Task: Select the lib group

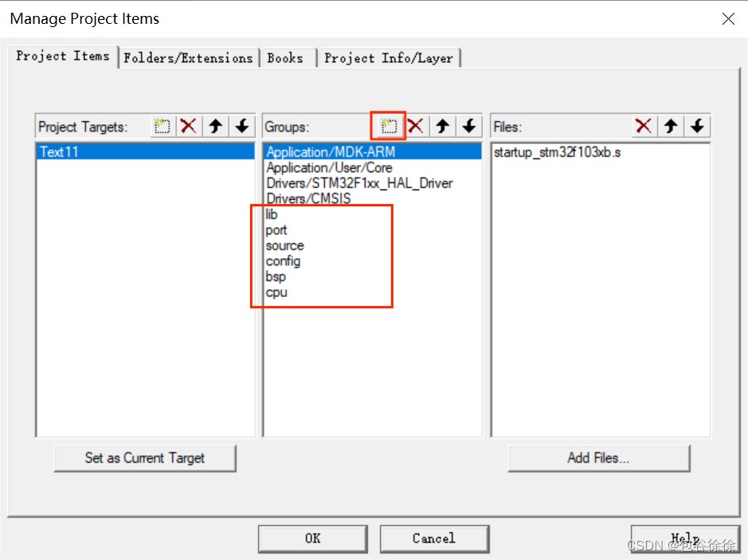Action: tap(372, 214)
